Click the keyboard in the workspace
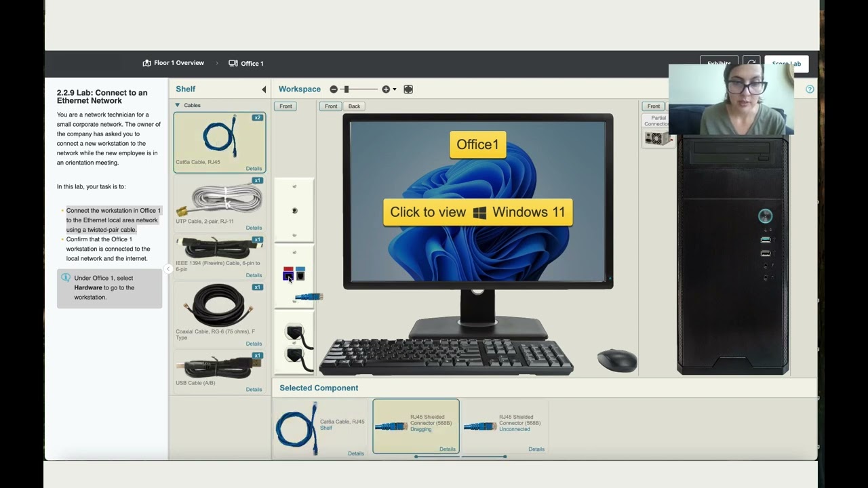868x488 pixels. point(446,357)
